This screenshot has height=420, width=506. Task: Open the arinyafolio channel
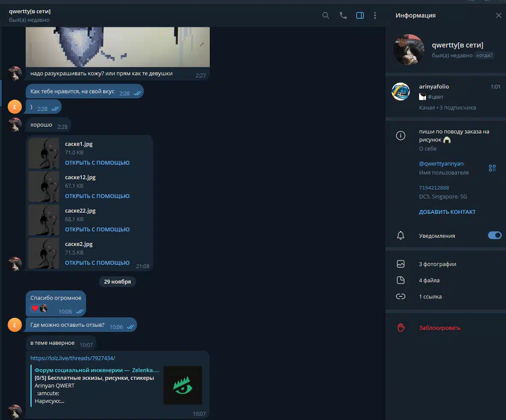(x=434, y=87)
